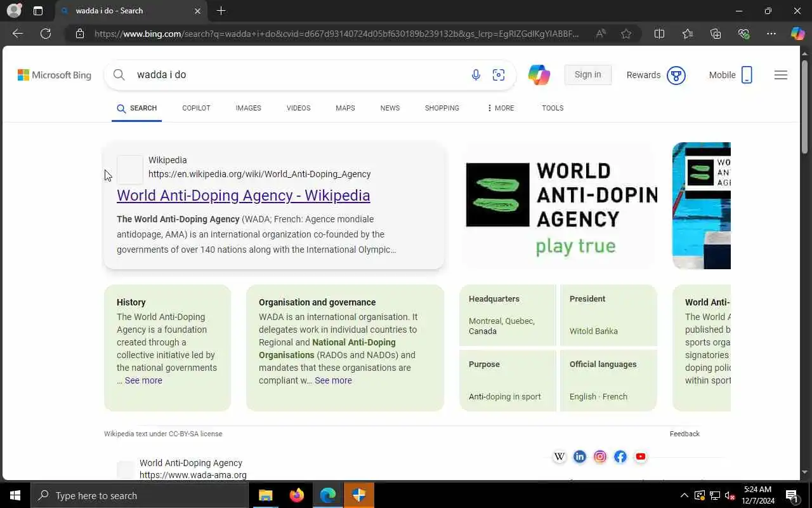Switch to the NEWS tab
Viewport: 812px width, 508px height.
point(390,108)
